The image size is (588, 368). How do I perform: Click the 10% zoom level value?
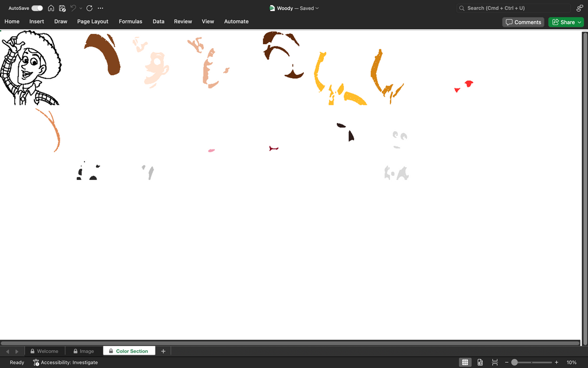click(x=571, y=362)
